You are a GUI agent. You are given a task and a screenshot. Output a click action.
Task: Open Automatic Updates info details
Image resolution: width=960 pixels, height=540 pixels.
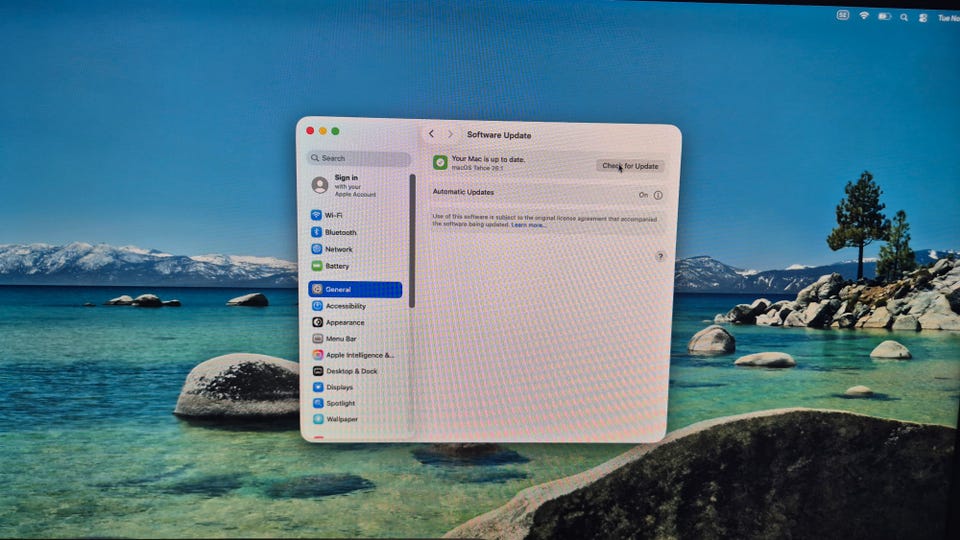pos(658,195)
